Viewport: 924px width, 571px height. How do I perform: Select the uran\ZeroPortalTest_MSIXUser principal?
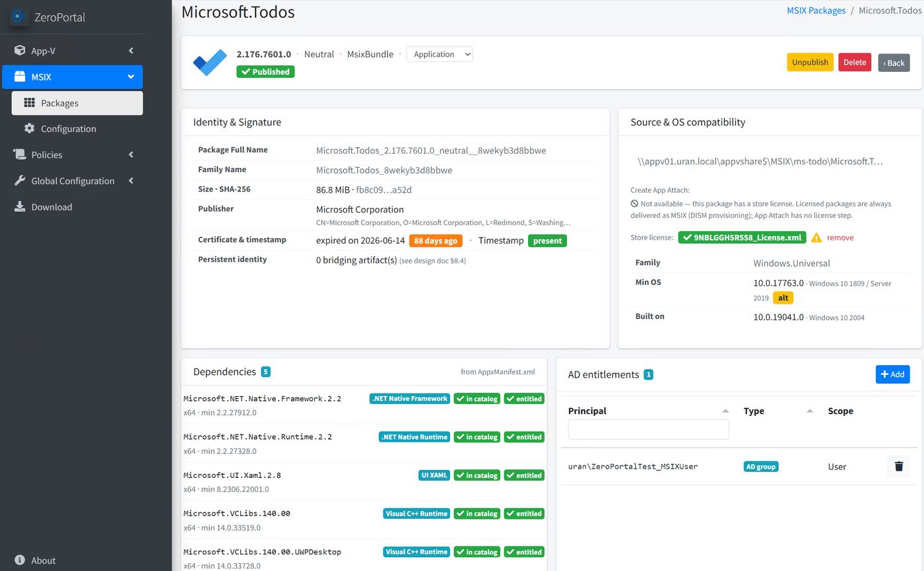click(x=633, y=466)
